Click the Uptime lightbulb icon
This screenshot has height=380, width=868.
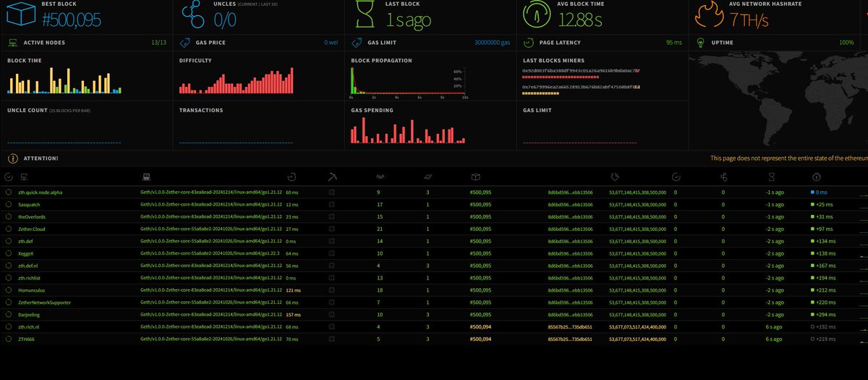tap(701, 43)
